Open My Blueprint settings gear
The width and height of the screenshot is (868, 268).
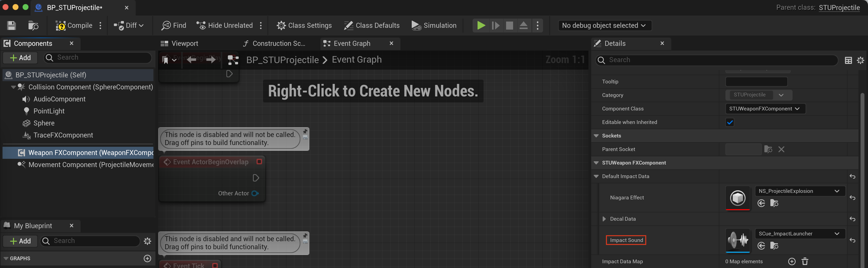click(x=147, y=241)
